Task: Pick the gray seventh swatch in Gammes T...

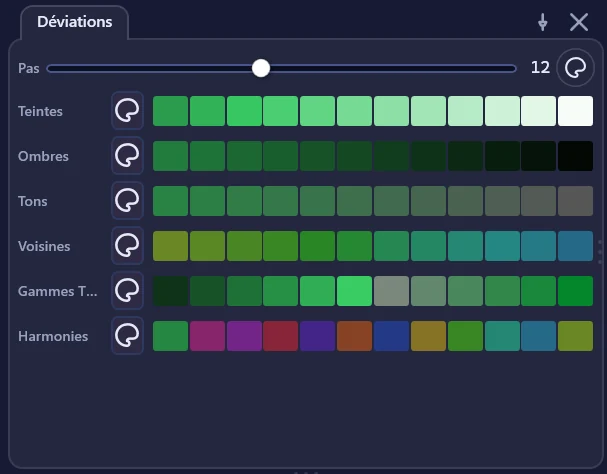Action: [391, 291]
